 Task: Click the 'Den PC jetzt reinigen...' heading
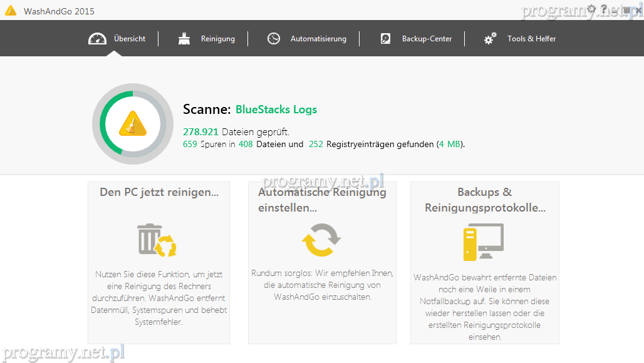pos(159,193)
